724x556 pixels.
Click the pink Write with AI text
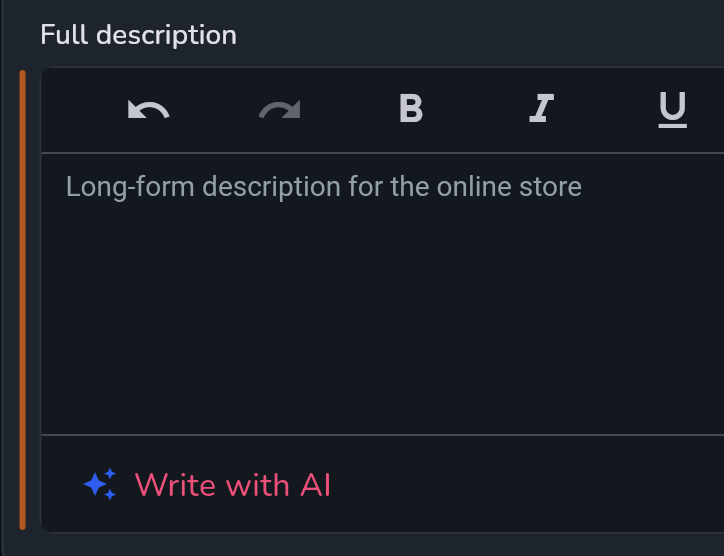233,485
